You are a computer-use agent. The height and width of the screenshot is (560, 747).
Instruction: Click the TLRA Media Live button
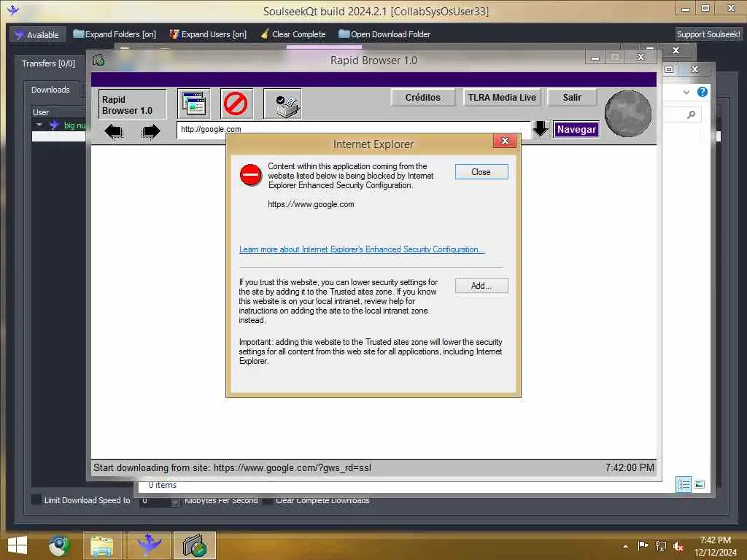tap(502, 97)
